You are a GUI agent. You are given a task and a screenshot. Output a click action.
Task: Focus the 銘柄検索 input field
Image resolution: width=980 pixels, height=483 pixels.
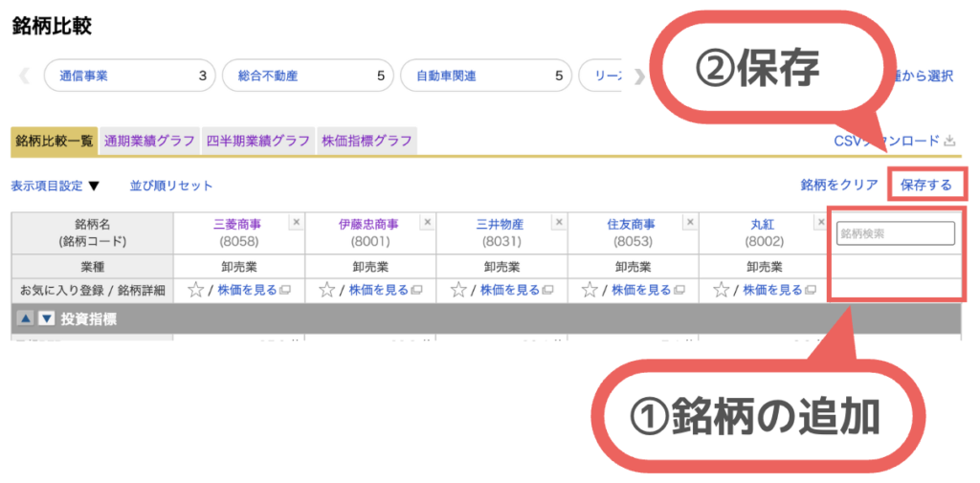pyautogui.click(x=896, y=233)
